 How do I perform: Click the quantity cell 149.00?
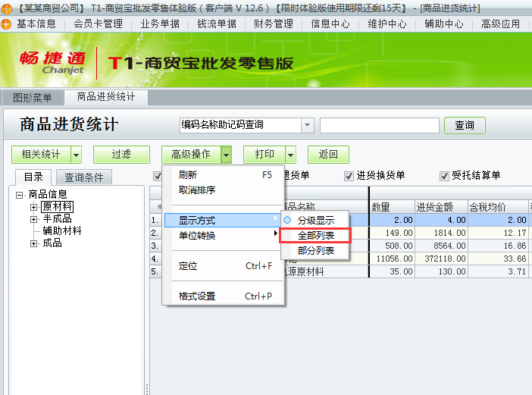click(x=392, y=233)
